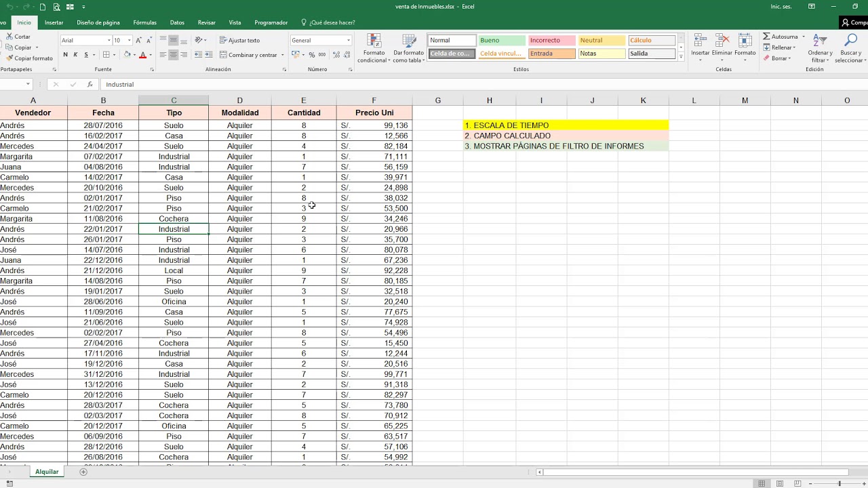Increase the indent
868x488 pixels.
click(x=208, y=55)
